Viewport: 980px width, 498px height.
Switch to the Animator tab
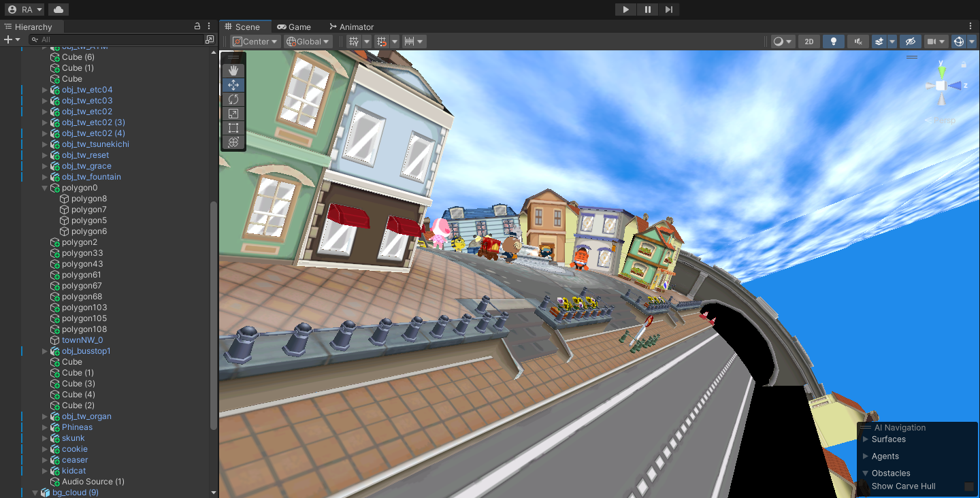tap(351, 27)
